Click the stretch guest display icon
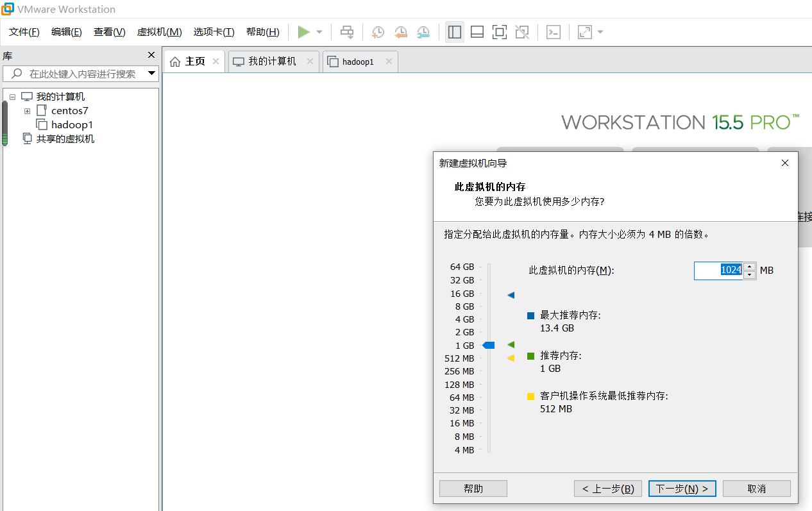 point(585,32)
